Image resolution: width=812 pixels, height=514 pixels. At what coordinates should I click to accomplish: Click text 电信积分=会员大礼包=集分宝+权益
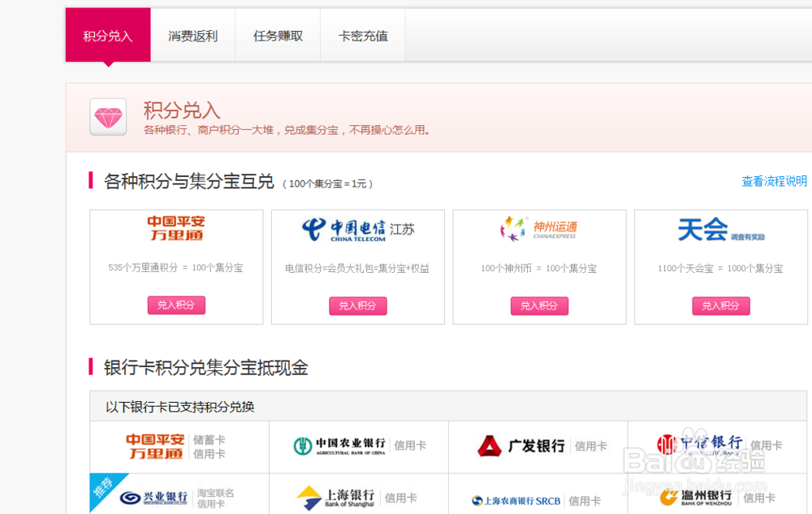pos(357,268)
